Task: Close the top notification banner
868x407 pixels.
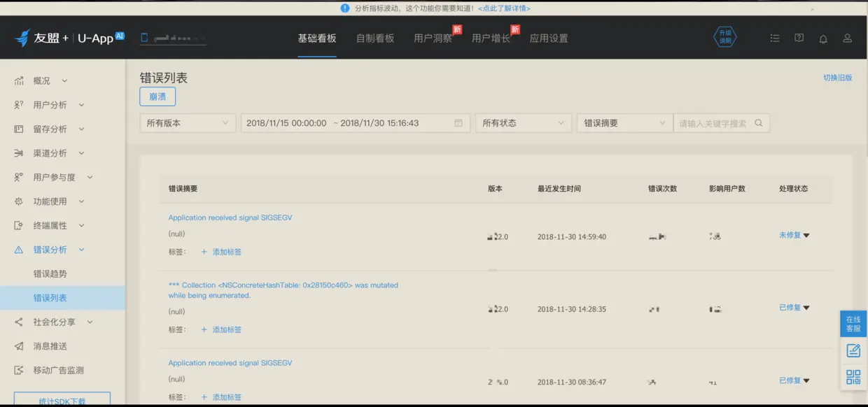Action: [812, 8]
